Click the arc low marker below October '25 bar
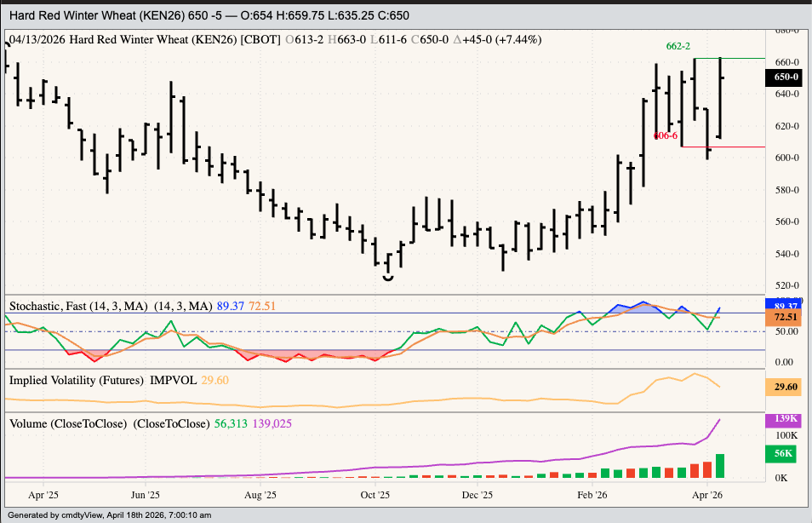 tap(388, 279)
